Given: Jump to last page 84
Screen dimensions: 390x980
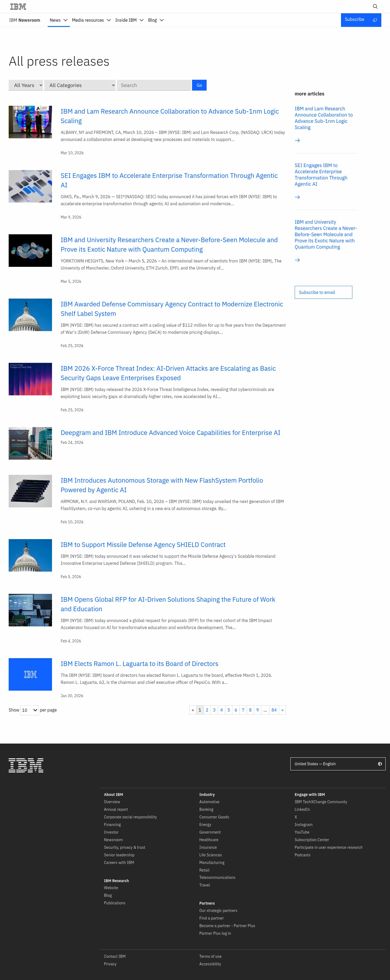Looking at the screenshot, I should coord(274,710).
